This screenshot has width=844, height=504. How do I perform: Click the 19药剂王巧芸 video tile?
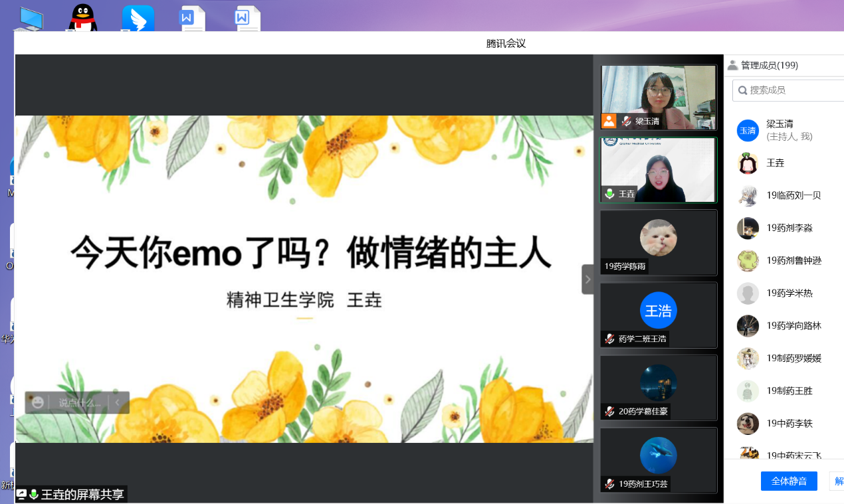tap(658, 460)
